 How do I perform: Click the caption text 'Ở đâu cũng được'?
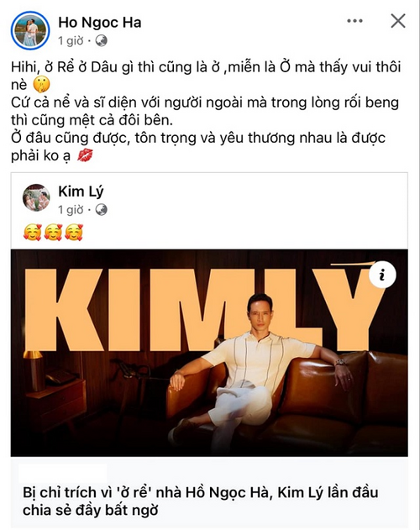point(71,139)
